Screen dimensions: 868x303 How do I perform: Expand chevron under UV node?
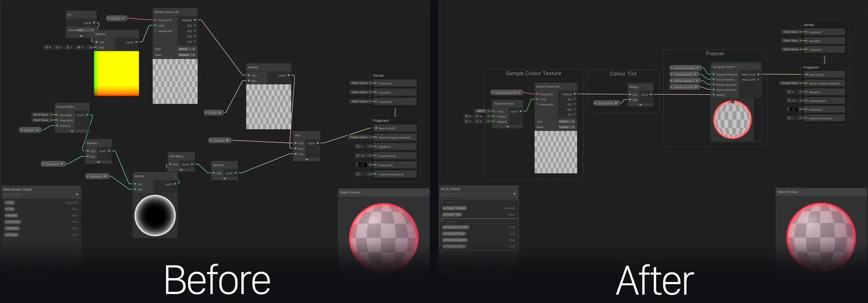point(81,36)
